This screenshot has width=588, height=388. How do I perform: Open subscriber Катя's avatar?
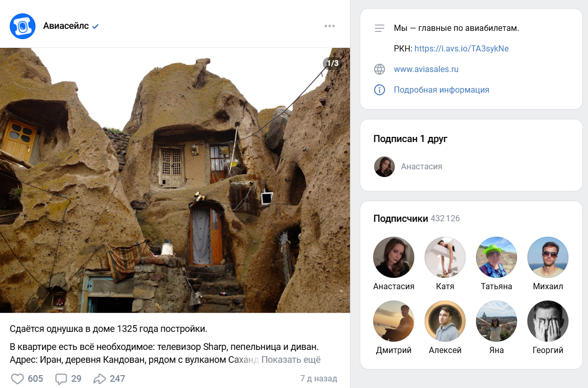point(445,257)
